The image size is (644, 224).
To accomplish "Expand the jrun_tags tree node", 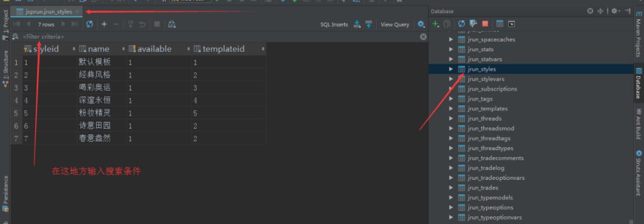I will coord(451,98).
